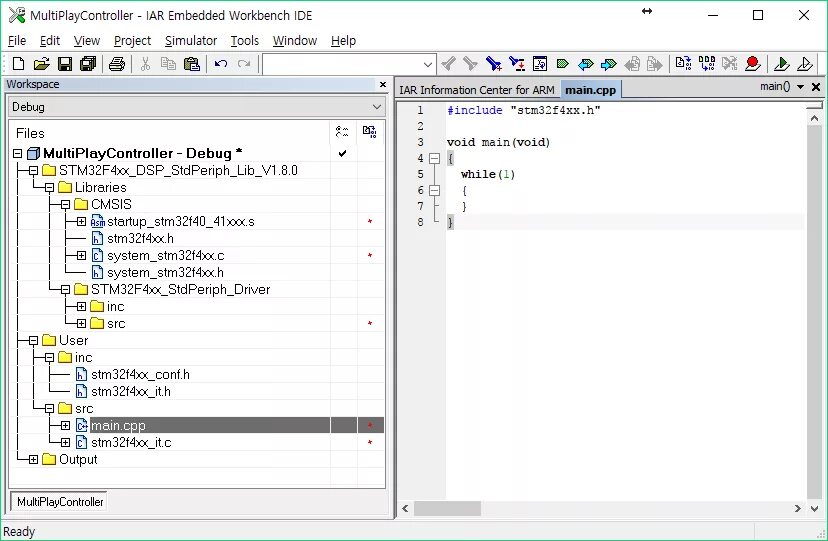Image resolution: width=828 pixels, height=541 pixels.
Task: Close the main.cpp editor tab with X
Action: coord(816,87)
